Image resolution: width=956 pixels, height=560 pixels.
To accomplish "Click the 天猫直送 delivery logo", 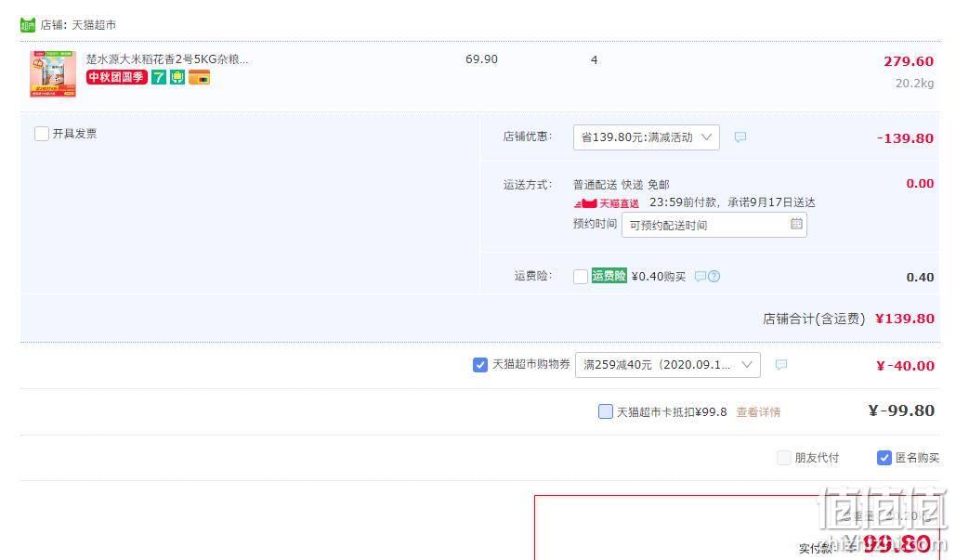I will coord(606,202).
